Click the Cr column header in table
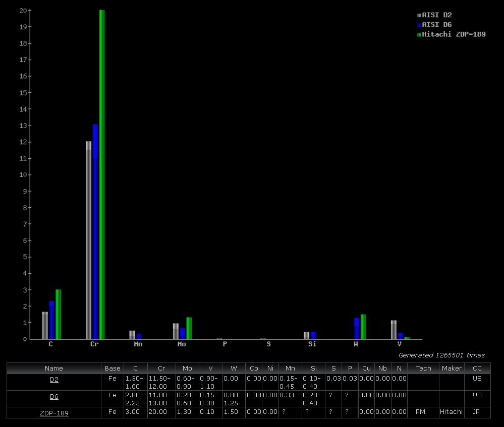 pyautogui.click(x=161, y=368)
